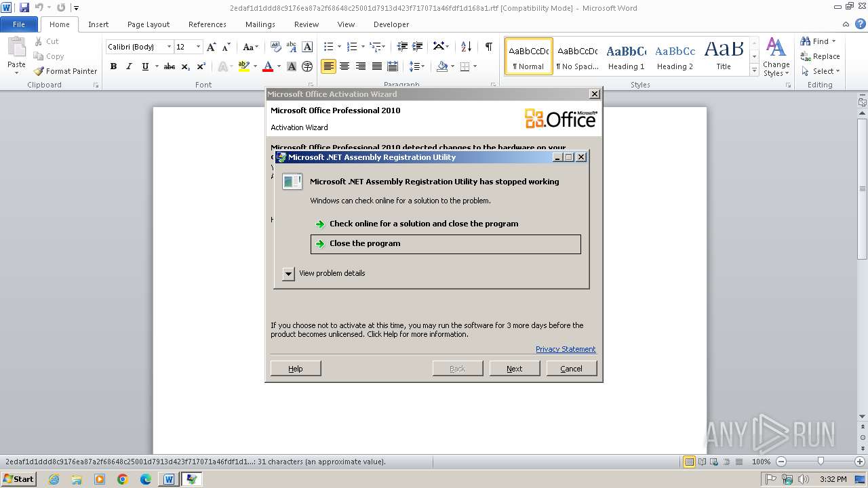
Task: Toggle Show/Hide paragraph marks
Action: pyautogui.click(x=488, y=47)
